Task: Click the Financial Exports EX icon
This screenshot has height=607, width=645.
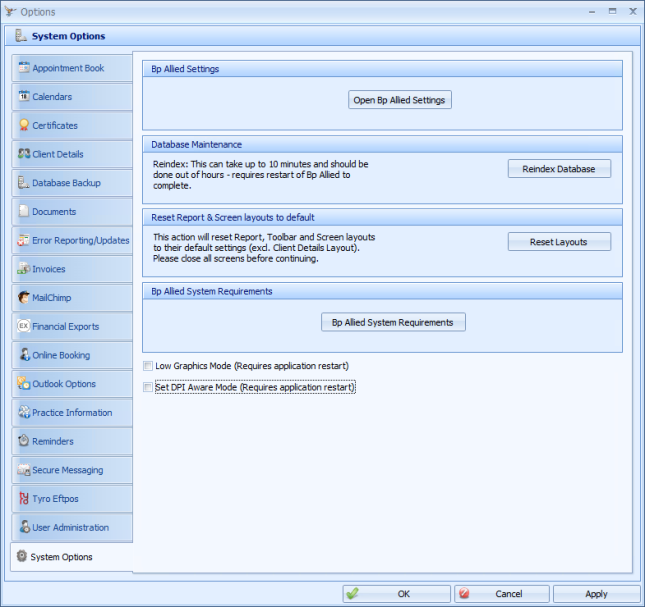Action: [24, 326]
